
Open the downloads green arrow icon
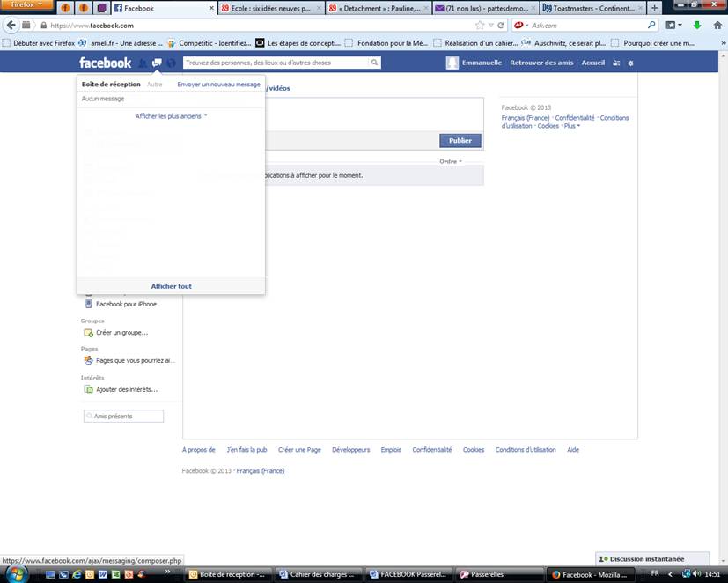tap(697, 25)
